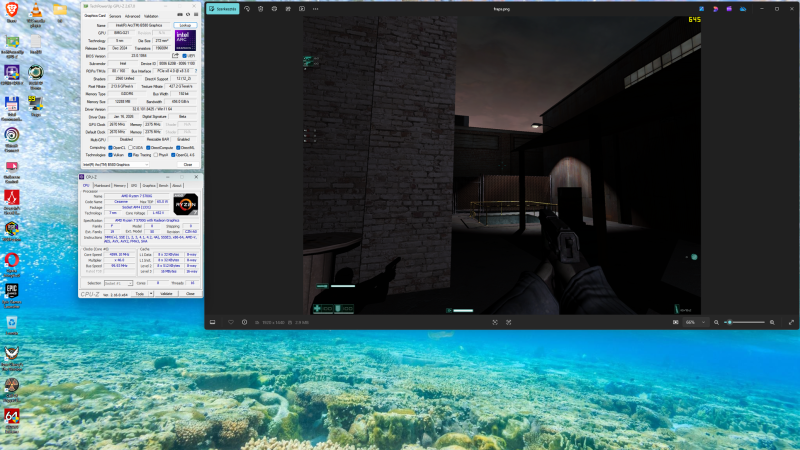The height and width of the screenshot is (450, 800).
Task: Enter fullscreen with the expand arrows icon
Action: pyautogui.click(x=791, y=322)
